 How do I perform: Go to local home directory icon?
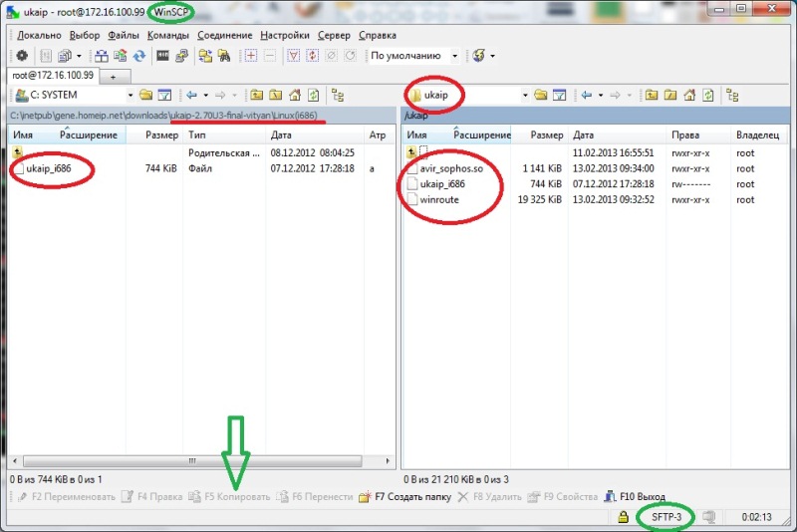[x=294, y=96]
